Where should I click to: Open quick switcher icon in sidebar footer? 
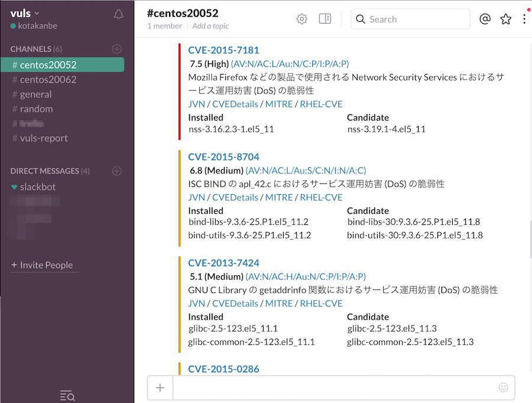(x=67, y=395)
